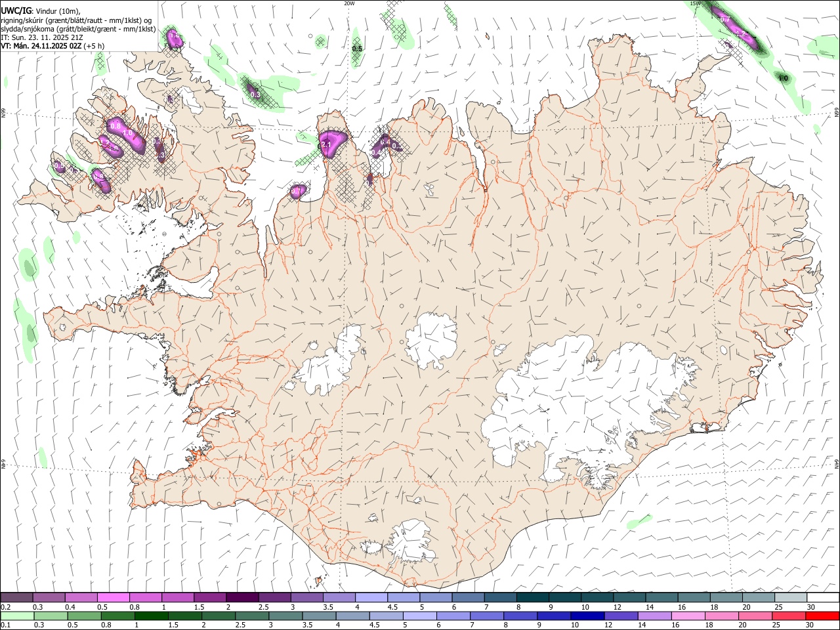Viewport: 840px width, 630px height.
Task: Click the white '0.3' value offshore north
Action: click(256, 95)
